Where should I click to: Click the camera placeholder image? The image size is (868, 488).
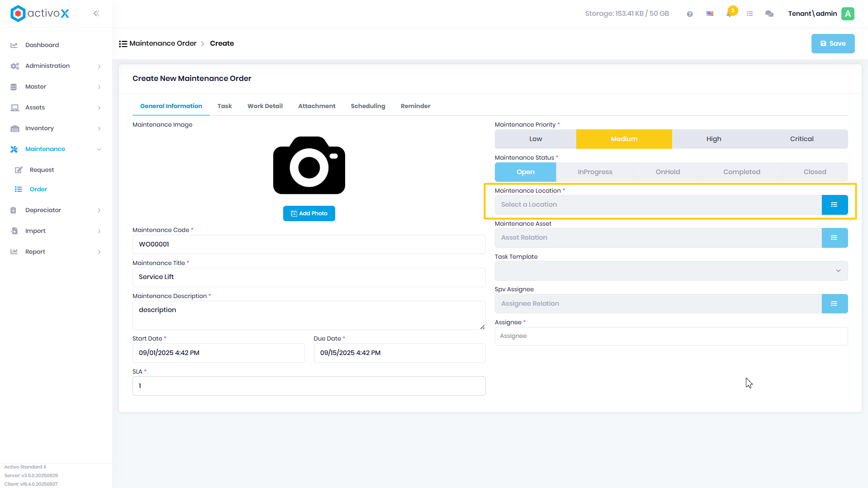click(309, 166)
